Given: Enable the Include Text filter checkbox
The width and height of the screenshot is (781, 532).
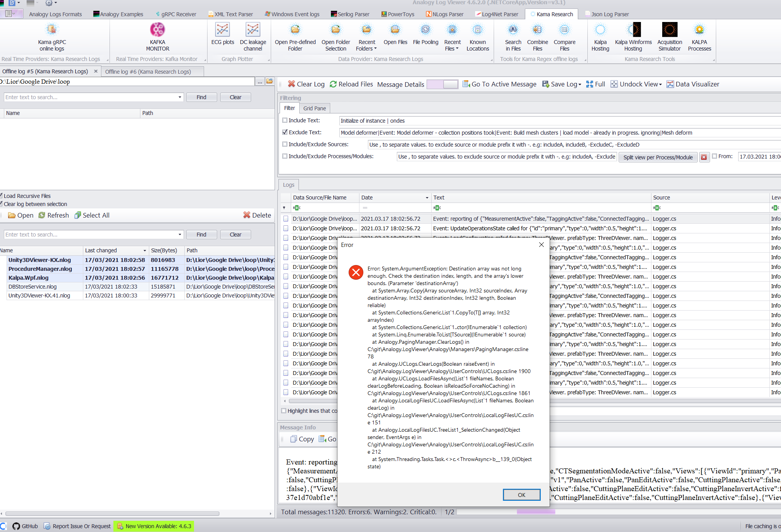Looking at the screenshot, I should point(285,120).
